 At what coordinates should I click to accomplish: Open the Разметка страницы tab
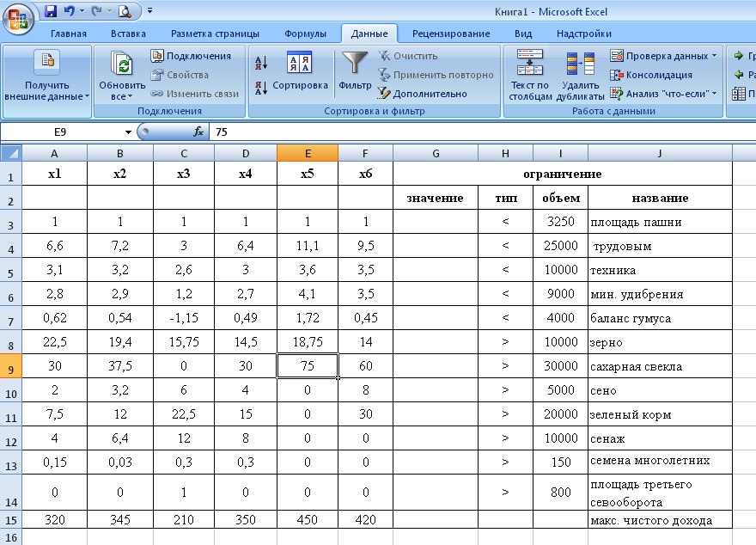pos(215,34)
